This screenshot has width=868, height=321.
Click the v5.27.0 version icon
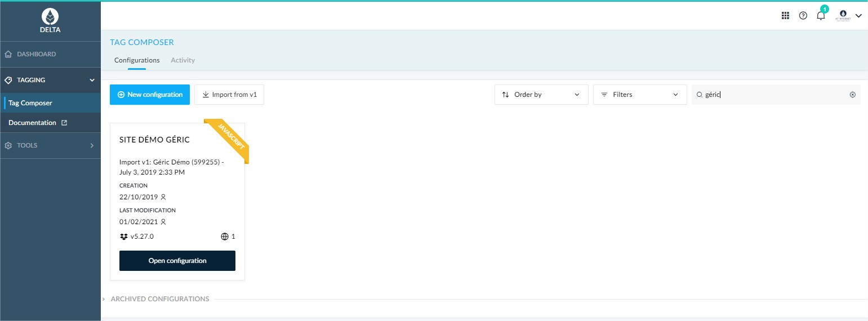click(x=124, y=237)
